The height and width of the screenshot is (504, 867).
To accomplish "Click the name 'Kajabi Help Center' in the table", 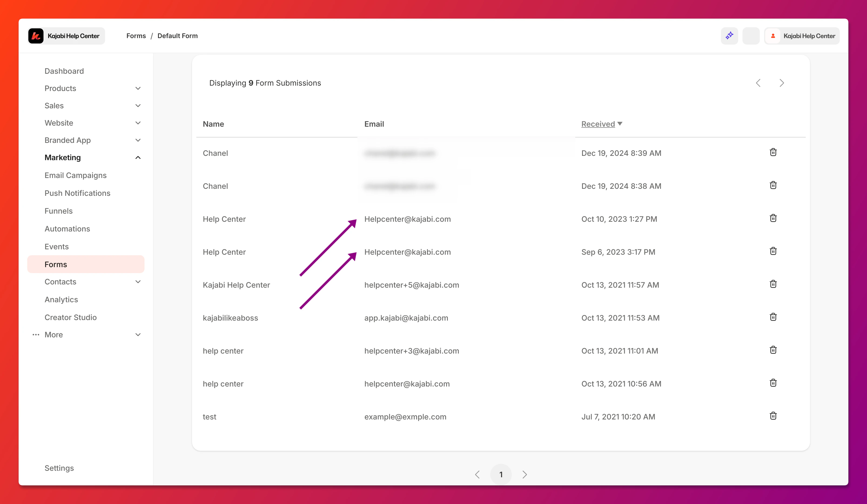I will [x=236, y=285].
